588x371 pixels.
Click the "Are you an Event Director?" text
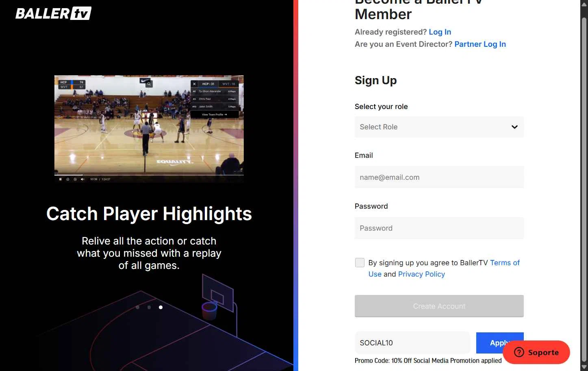click(x=404, y=44)
